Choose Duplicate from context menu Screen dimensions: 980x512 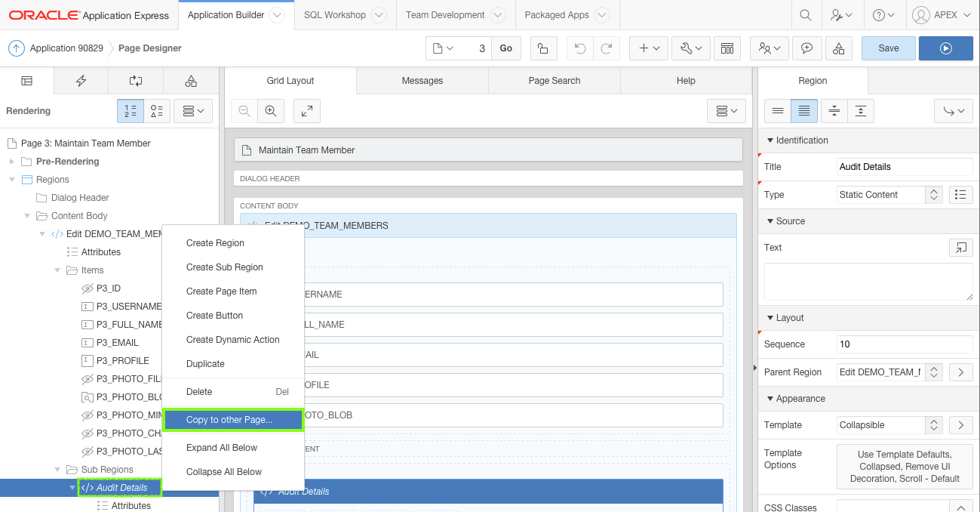click(x=232, y=364)
